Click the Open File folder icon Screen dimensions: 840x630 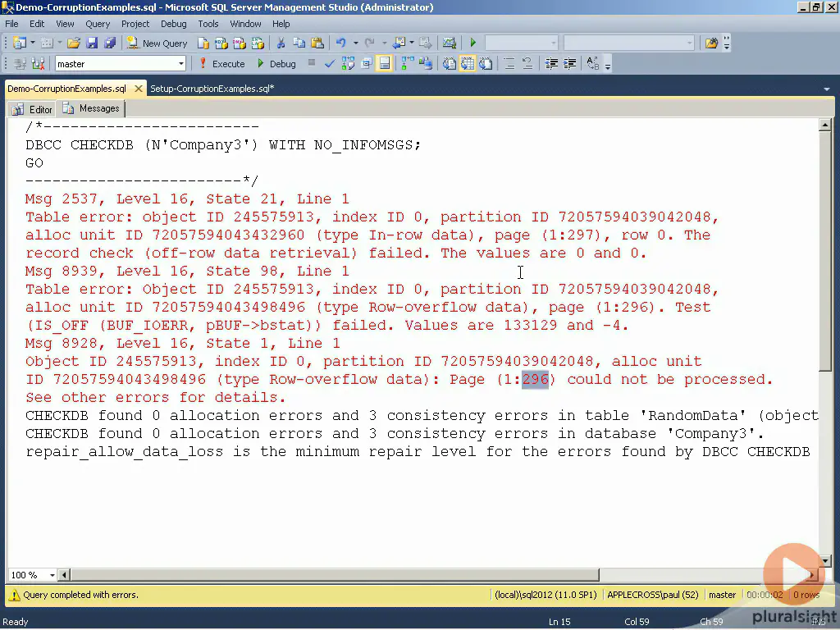click(74, 43)
